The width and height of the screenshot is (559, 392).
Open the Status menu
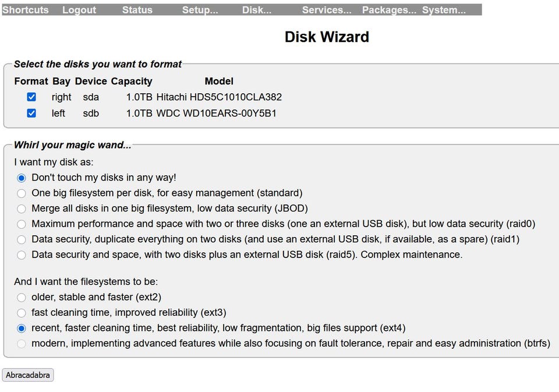coord(137,10)
